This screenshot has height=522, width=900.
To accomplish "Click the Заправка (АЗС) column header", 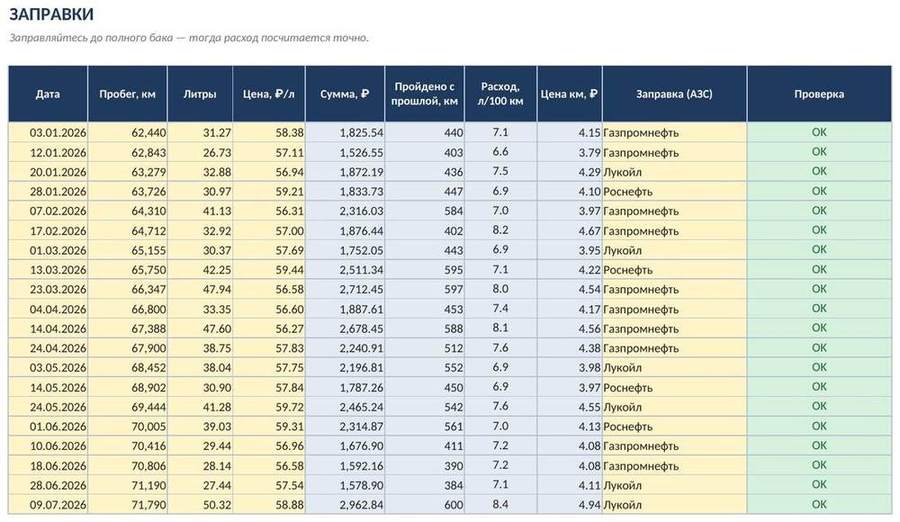I will click(674, 94).
